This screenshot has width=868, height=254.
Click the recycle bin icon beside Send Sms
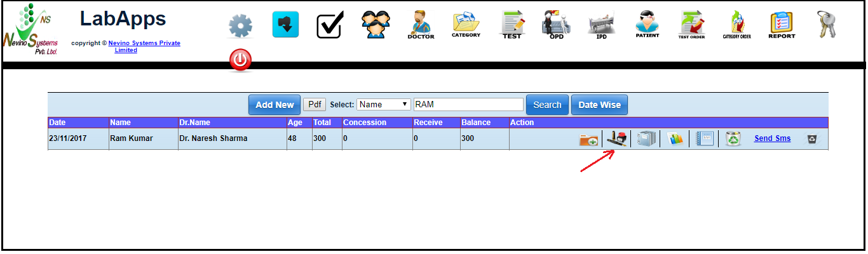pos(733,138)
